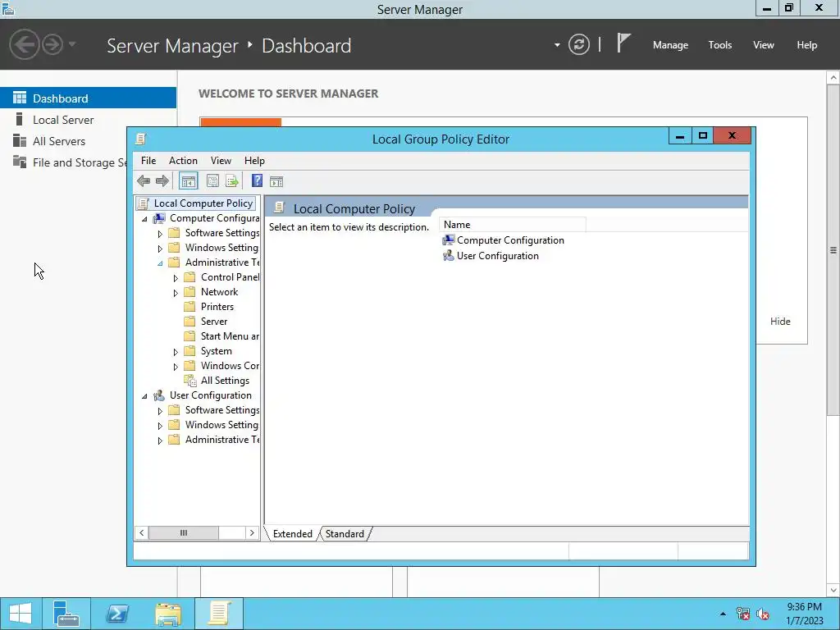Select User Configuration in the right pane list
This screenshot has height=630, width=840.
(491, 256)
